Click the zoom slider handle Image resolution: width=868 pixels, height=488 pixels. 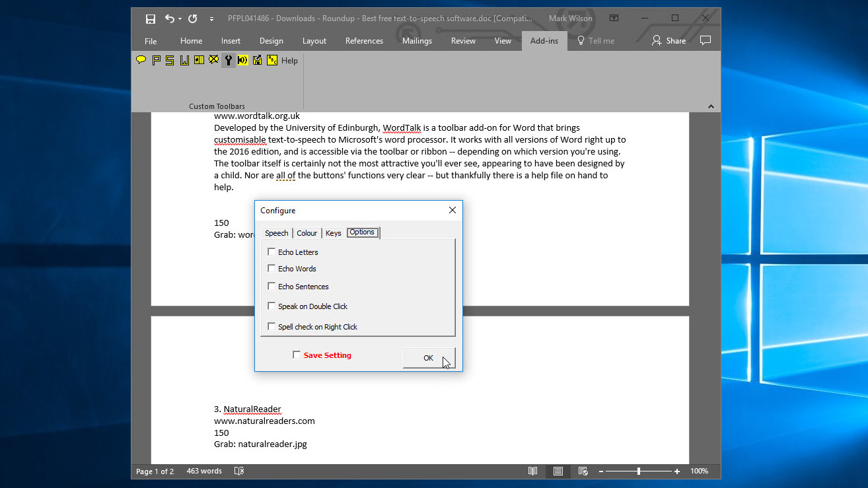tap(639, 471)
